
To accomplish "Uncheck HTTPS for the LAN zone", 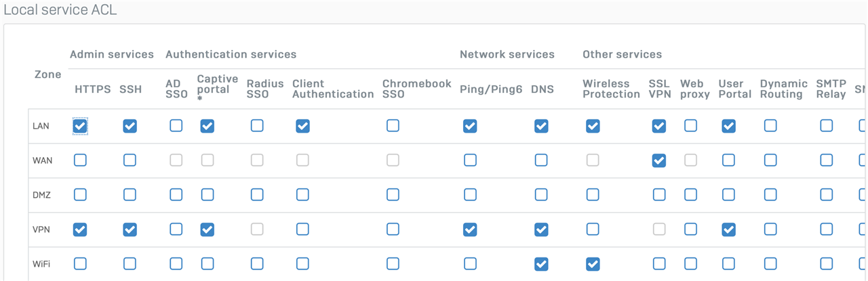I will coord(80,126).
